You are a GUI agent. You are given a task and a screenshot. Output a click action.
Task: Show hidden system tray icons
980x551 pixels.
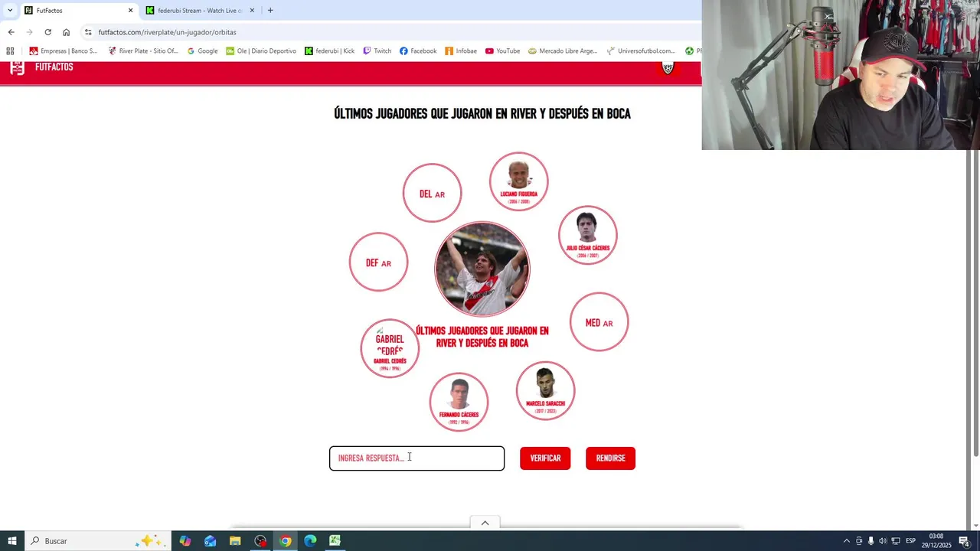[x=846, y=541]
